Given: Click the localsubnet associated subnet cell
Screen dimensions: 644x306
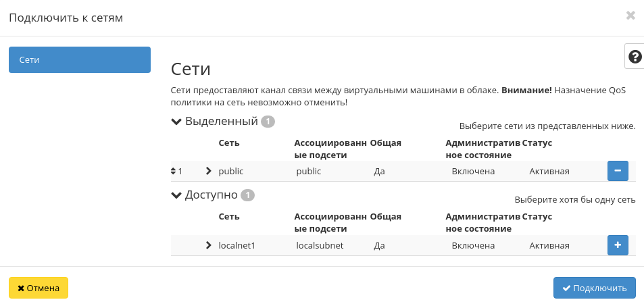Looking at the screenshot, I should [x=320, y=245].
